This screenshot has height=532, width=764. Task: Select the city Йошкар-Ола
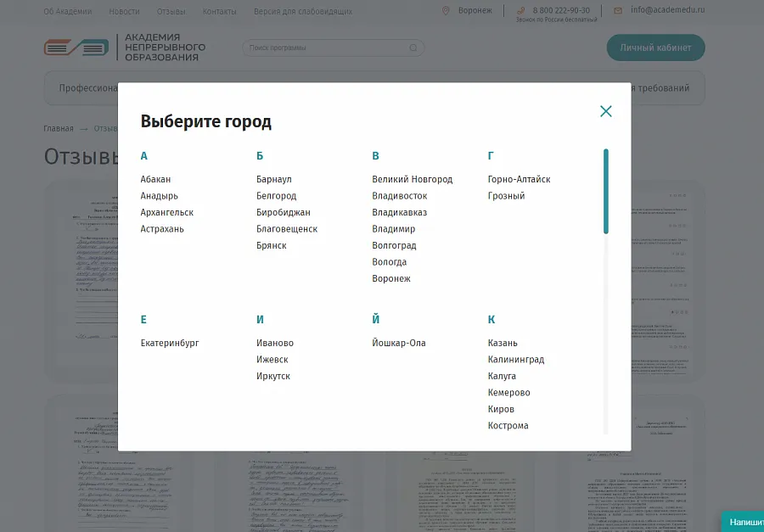[399, 343]
